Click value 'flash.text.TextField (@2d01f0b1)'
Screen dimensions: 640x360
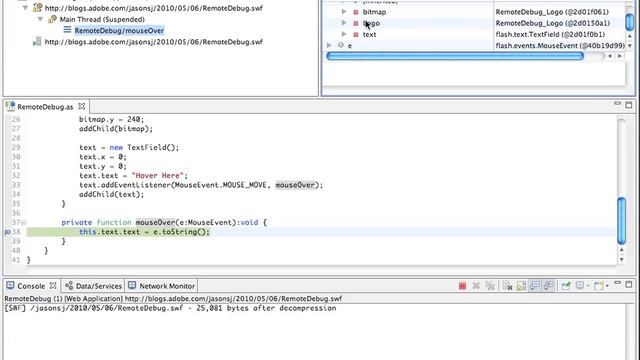(x=550, y=35)
